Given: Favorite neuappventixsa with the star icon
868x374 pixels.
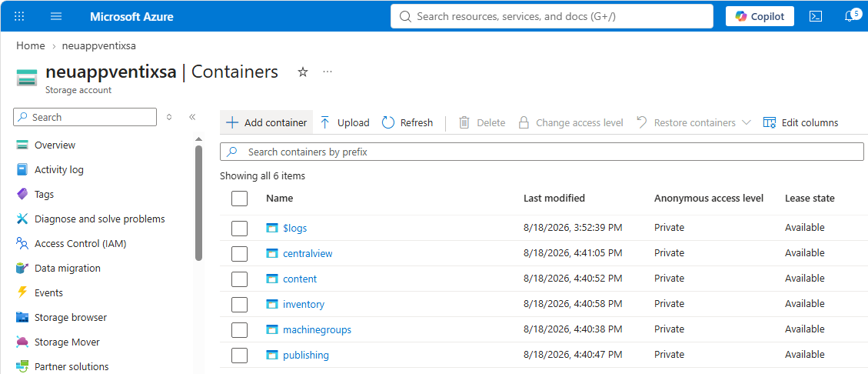Looking at the screenshot, I should [303, 72].
